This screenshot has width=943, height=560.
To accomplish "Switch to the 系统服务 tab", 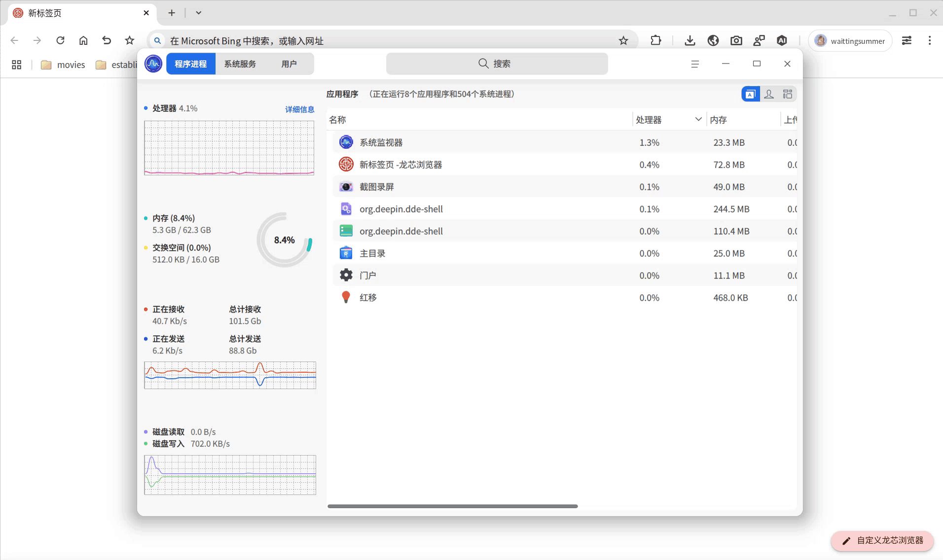I will pos(240,64).
